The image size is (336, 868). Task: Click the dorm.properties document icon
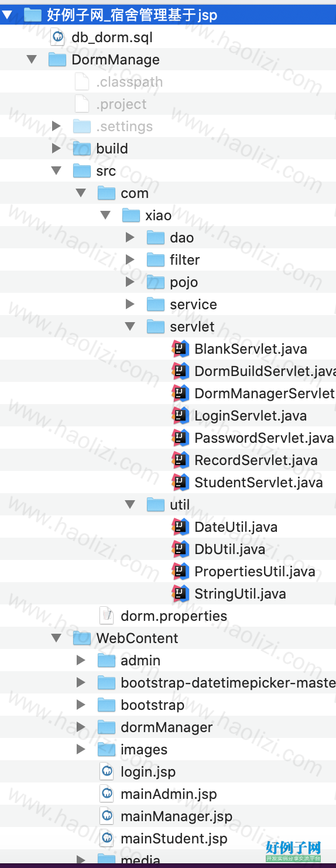pos(107,616)
